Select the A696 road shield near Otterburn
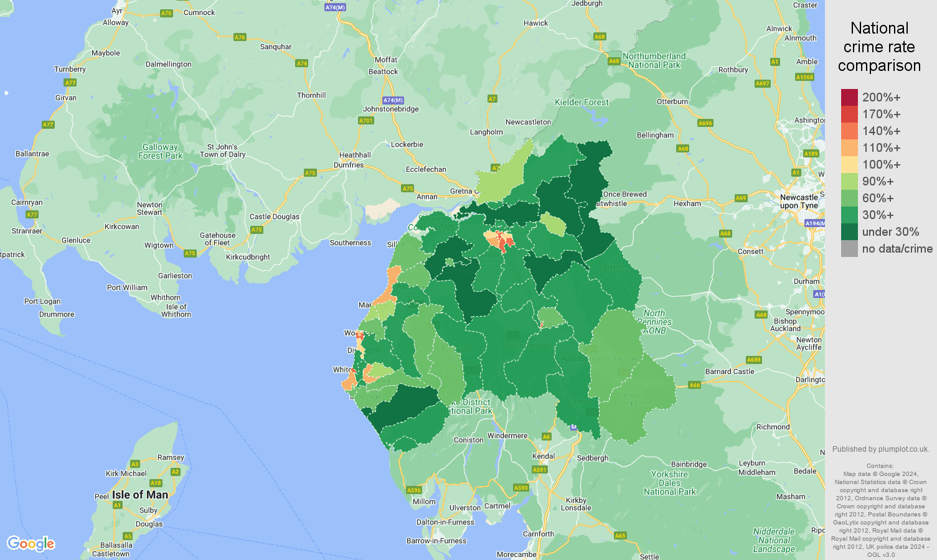937x560 pixels. coord(705,123)
